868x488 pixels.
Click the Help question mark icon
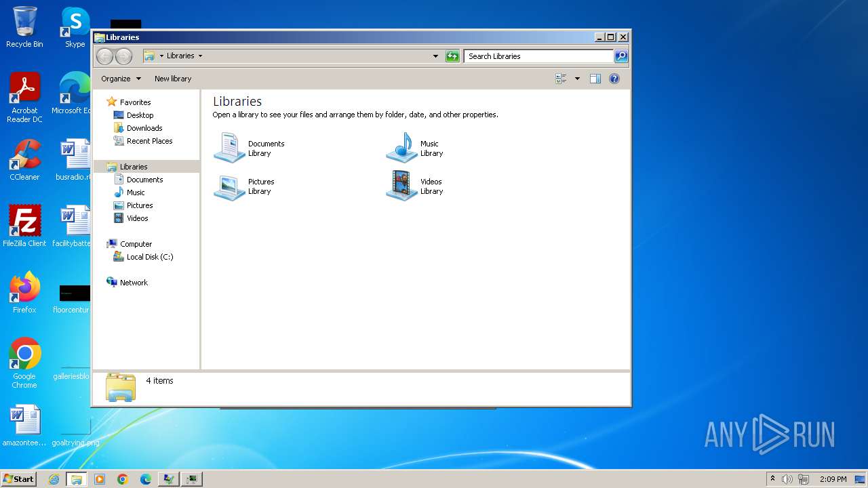point(614,79)
